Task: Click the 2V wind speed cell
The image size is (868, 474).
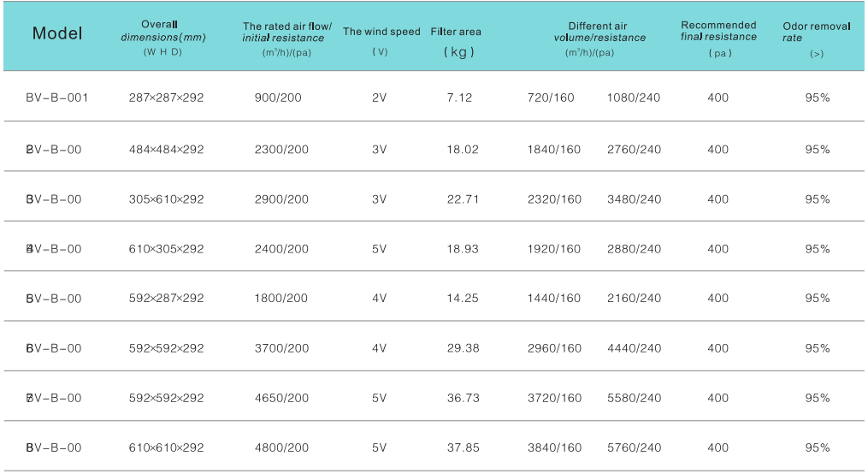Action: click(x=380, y=98)
